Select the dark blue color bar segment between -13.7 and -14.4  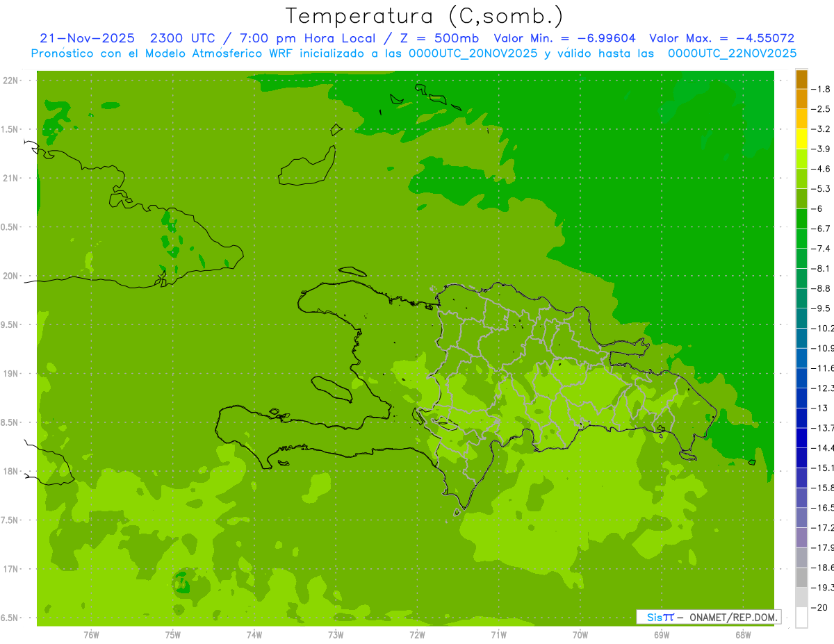(801, 438)
